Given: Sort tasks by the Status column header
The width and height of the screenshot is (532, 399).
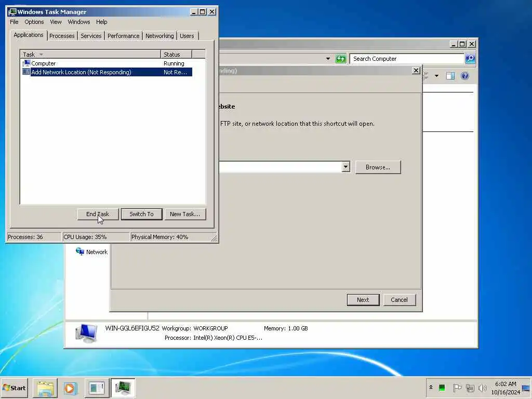Looking at the screenshot, I should (176, 54).
